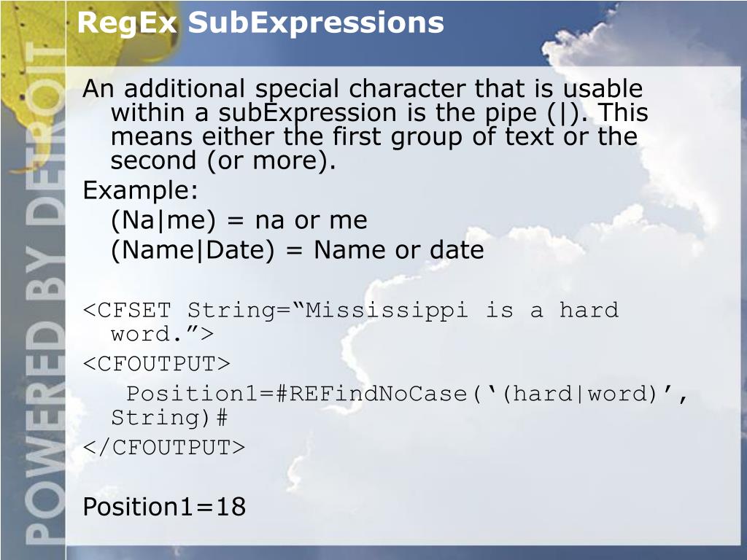
Task: Click the 'second (or more).' text line
Action: tap(223, 160)
